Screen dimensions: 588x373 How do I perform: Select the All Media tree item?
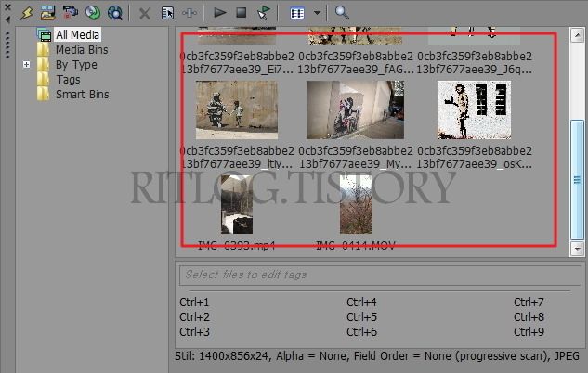click(78, 35)
